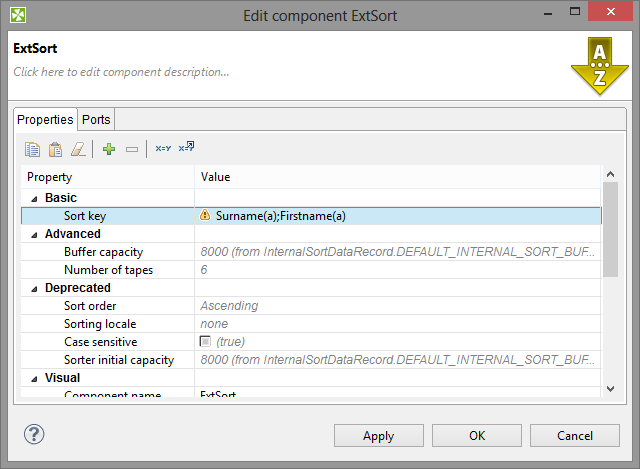Click the scrollbar down arrow
Screen dimensions: 640x469
pos(610,388)
